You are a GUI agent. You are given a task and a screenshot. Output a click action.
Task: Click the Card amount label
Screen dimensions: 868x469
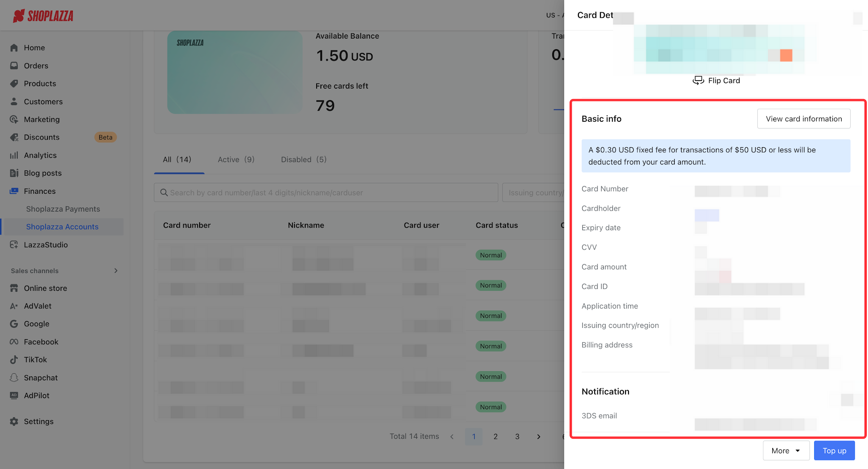[604, 267]
